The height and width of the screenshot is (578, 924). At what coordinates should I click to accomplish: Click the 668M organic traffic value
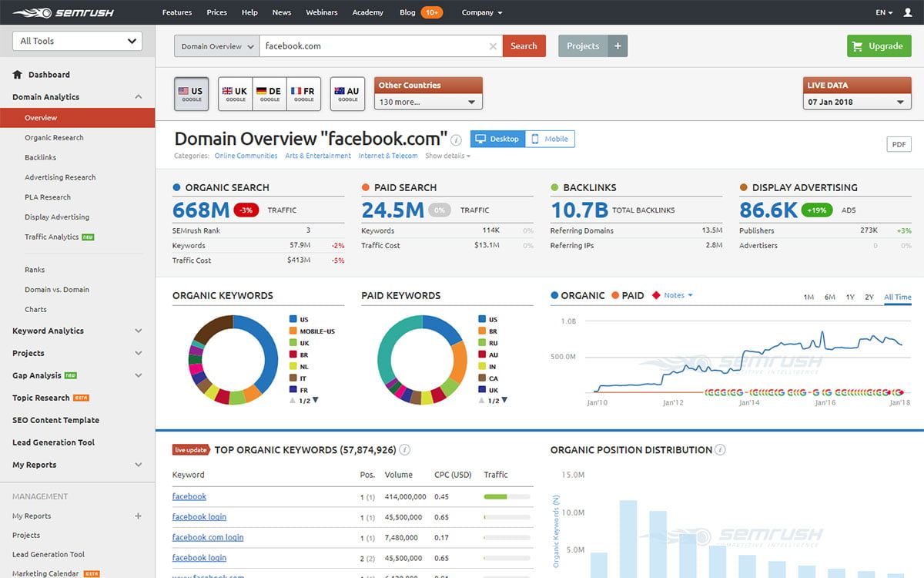pos(201,210)
